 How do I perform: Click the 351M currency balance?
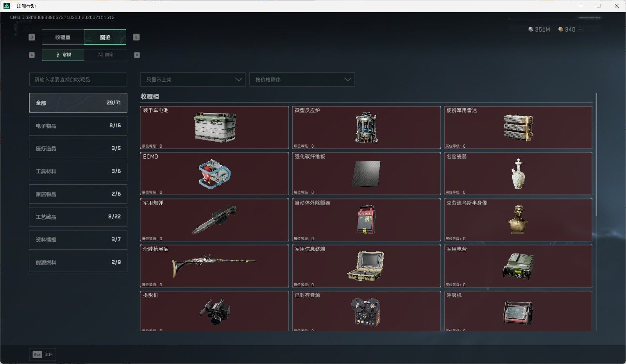[539, 29]
